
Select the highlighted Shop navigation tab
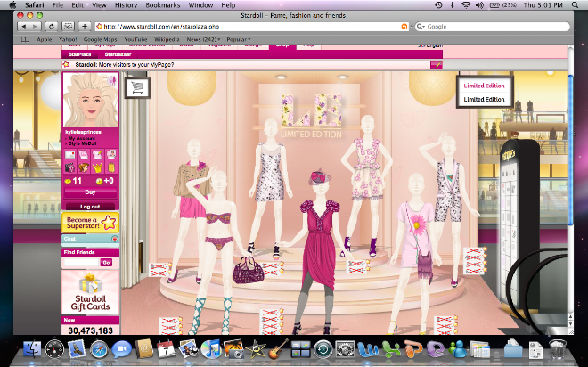click(282, 45)
